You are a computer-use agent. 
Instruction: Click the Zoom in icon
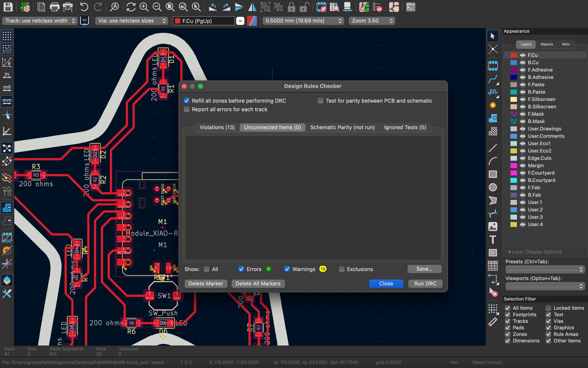tap(144, 7)
